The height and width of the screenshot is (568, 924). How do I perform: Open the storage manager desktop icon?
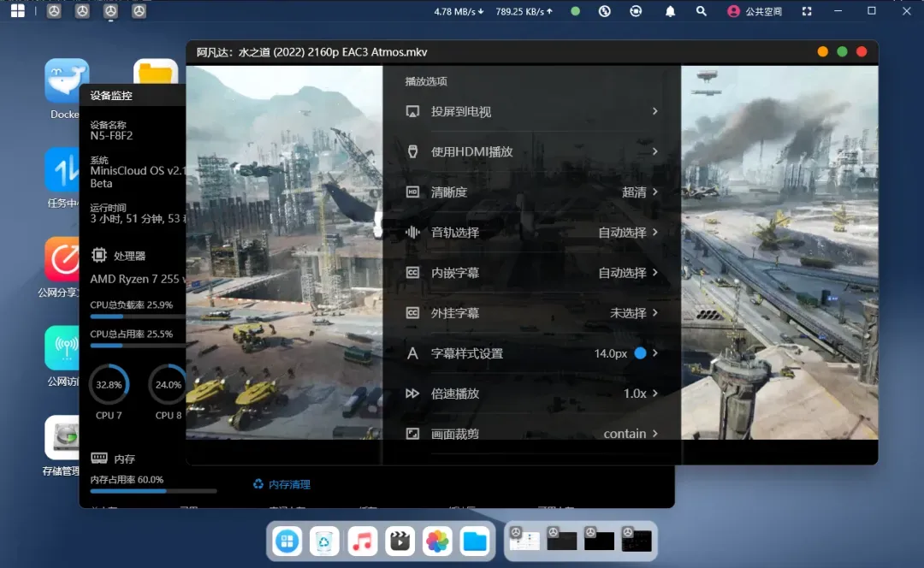tap(63, 437)
